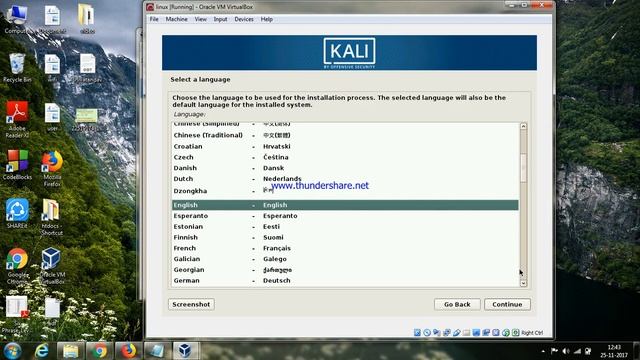This screenshot has width=640, height=360.
Task: Select Estonian language row
Action: pyautogui.click(x=345, y=227)
